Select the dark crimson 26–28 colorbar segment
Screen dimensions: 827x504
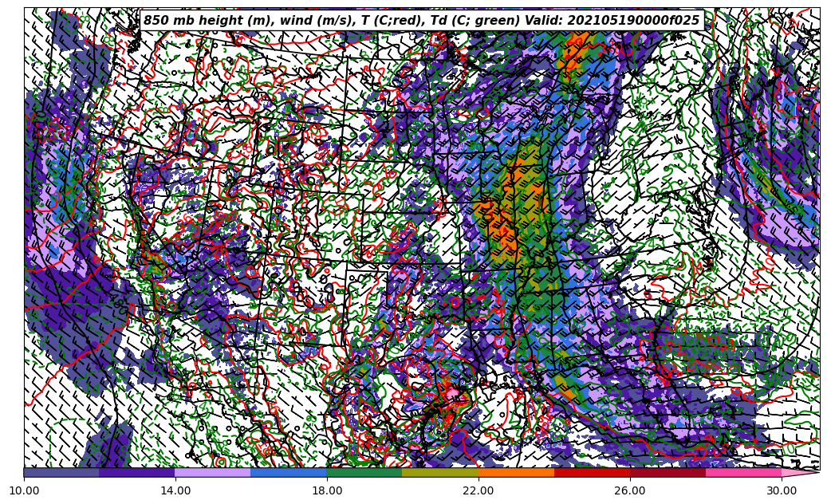[668, 472]
